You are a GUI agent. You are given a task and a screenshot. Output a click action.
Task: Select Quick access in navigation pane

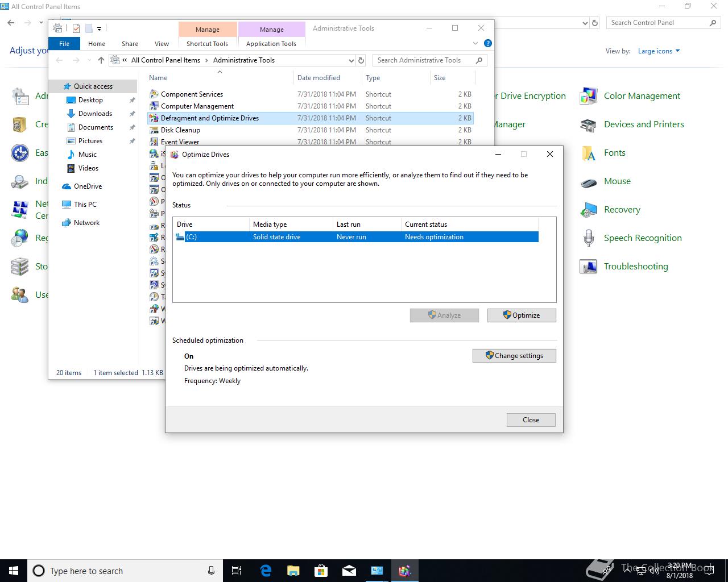click(x=93, y=86)
